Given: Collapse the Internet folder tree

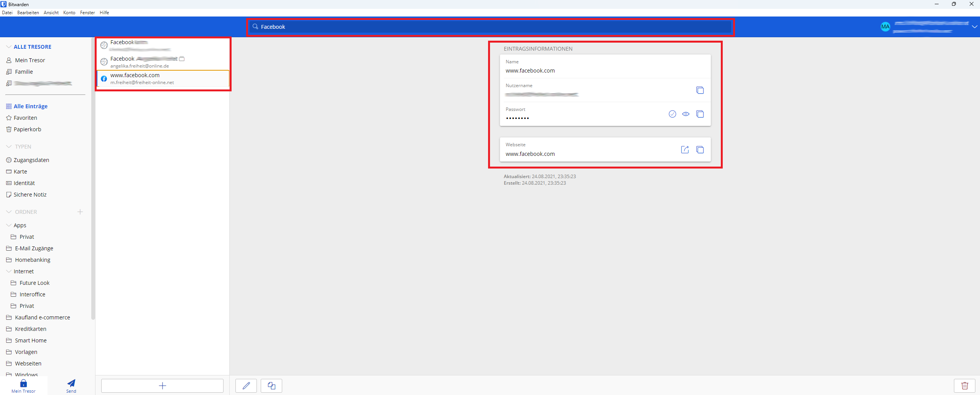Looking at the screenshot, I should coord(9,271).
